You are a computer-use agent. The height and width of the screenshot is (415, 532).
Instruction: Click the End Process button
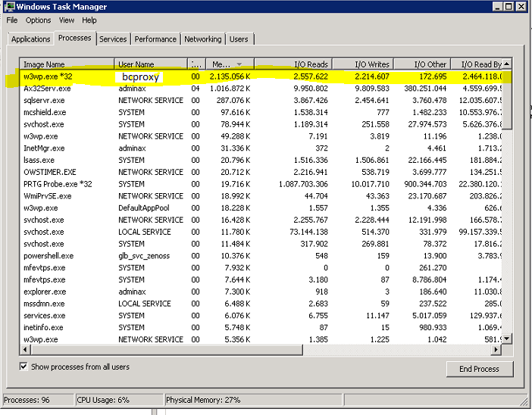(x=480, y=369)
